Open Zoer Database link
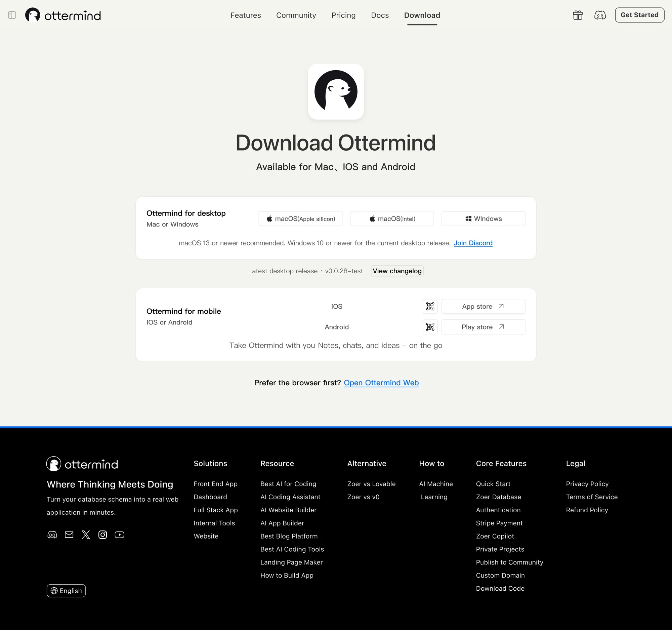672x630 pixels. pos(499,497)
